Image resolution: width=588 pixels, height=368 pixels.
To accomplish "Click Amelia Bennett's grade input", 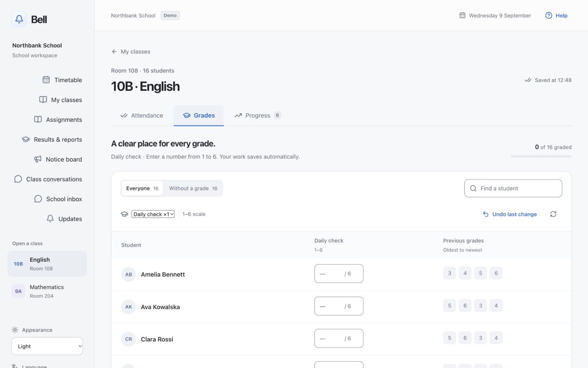I will [x=339, y=273].
